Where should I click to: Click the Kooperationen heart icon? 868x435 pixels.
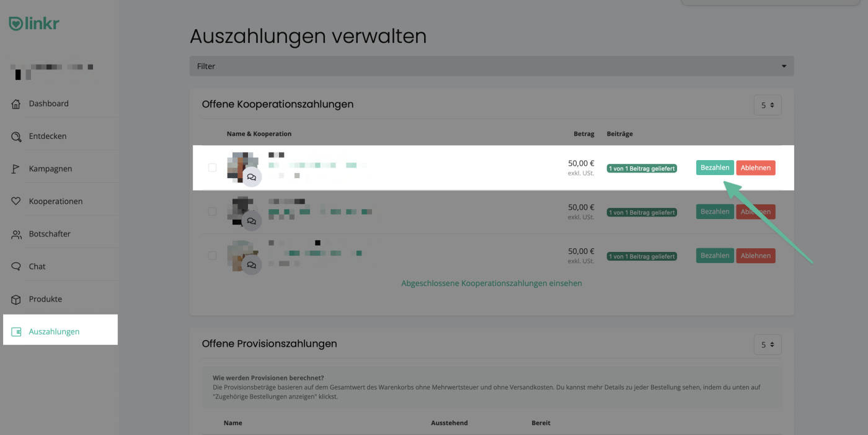pyautogui.click(x=16, y=202)
